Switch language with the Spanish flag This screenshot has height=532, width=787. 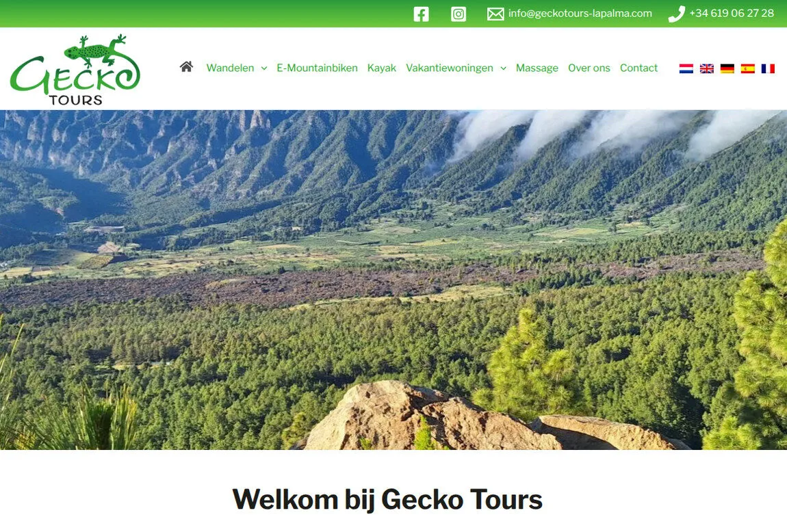click(748, 68)
